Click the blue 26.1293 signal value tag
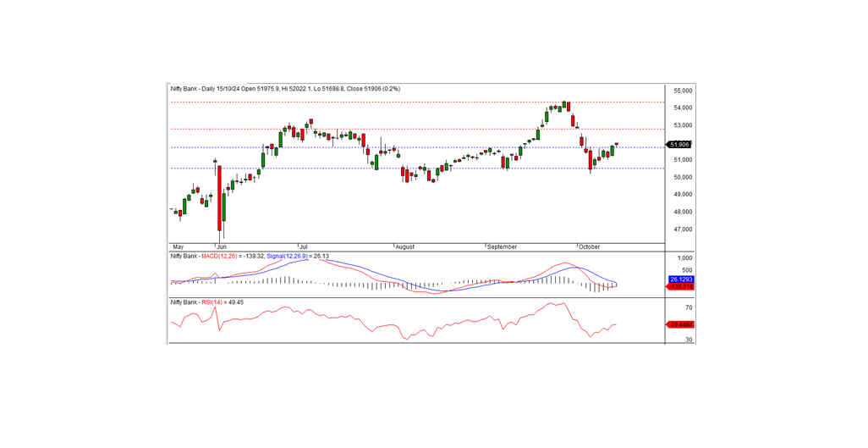Viewport: 868px width, 448px height. pos(681,280)
